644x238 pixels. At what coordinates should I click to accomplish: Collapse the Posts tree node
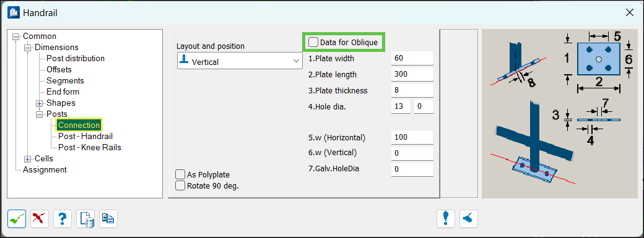[40, 114]
